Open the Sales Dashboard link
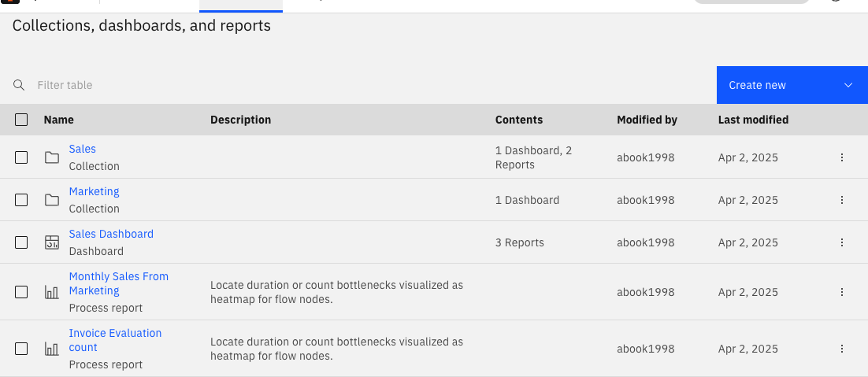The width and height of the screenshot is (868, 377). (111, 234)
